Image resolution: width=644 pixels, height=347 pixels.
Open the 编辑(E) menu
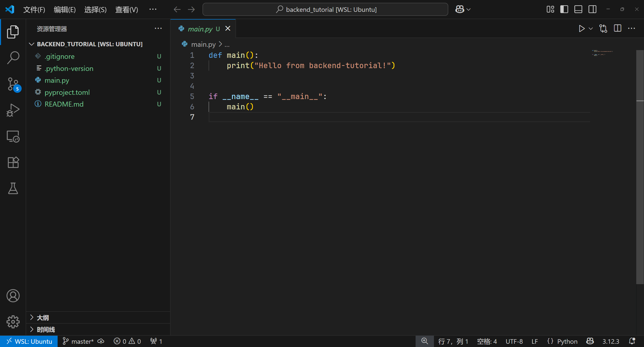(65, 10)
